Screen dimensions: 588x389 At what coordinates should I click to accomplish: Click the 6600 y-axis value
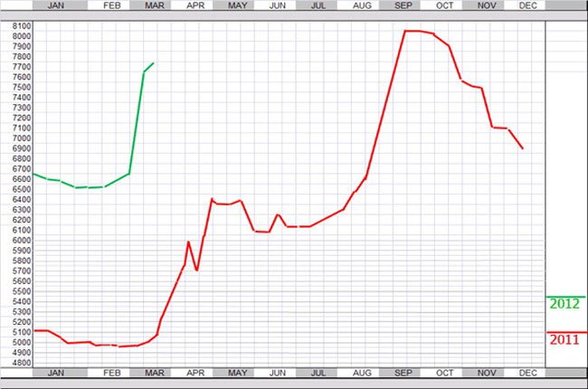pos(22,179)
